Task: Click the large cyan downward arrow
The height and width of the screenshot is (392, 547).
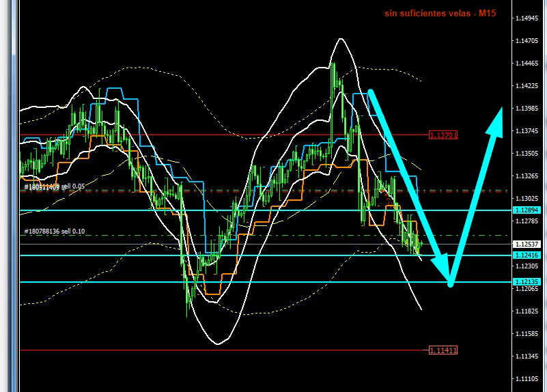Action: [408, 184]
